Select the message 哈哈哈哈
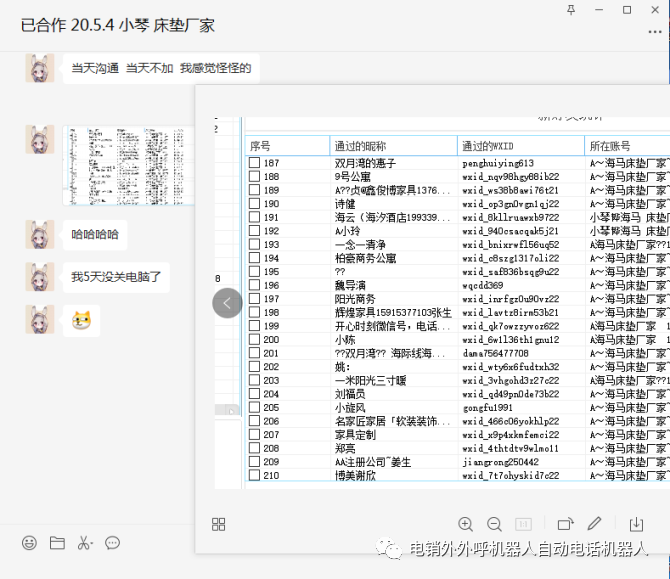The width and height of the screenshot is (670, 579). click(x=95, y=235)
